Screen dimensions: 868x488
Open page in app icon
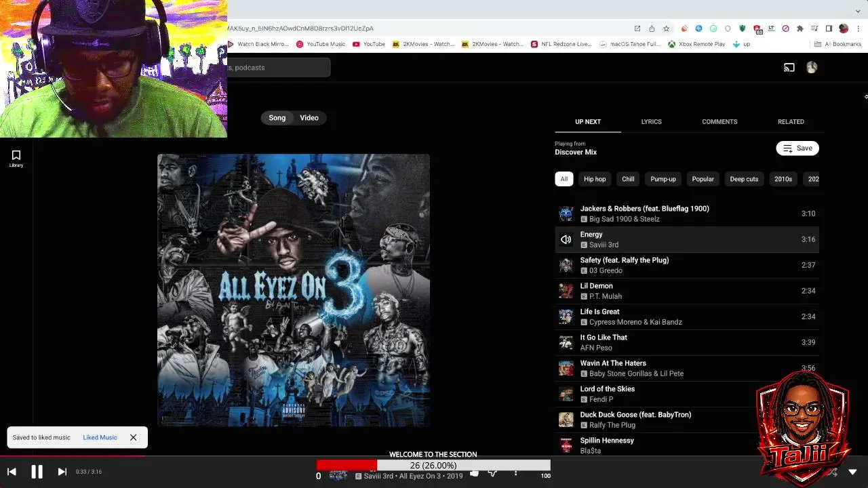(x=637, y=28)
